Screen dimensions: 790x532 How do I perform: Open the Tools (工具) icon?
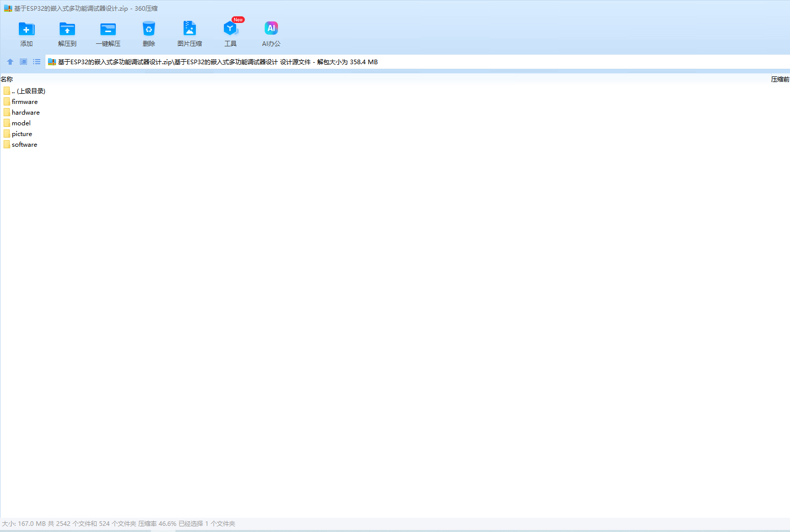click(x=231, y=30)
